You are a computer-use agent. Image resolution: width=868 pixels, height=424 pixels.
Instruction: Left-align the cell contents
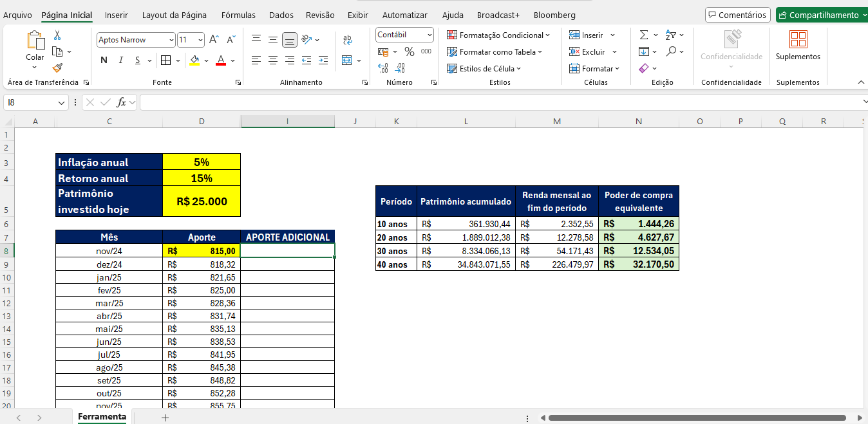pos(256,60)
